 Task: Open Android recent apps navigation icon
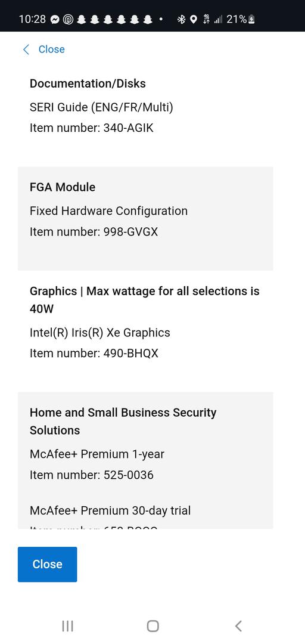pyautogui.click(x=67, y=626)
